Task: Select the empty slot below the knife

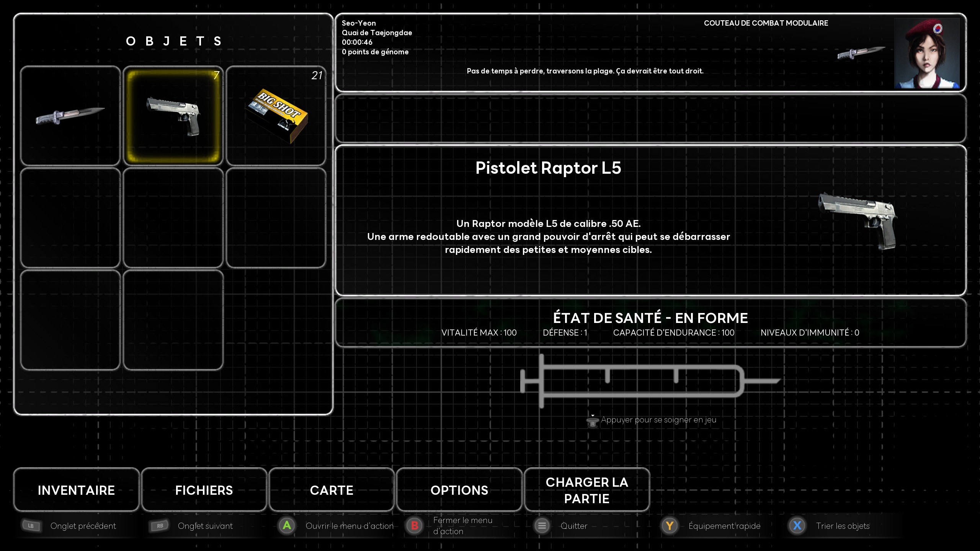Action: point(70,218)
